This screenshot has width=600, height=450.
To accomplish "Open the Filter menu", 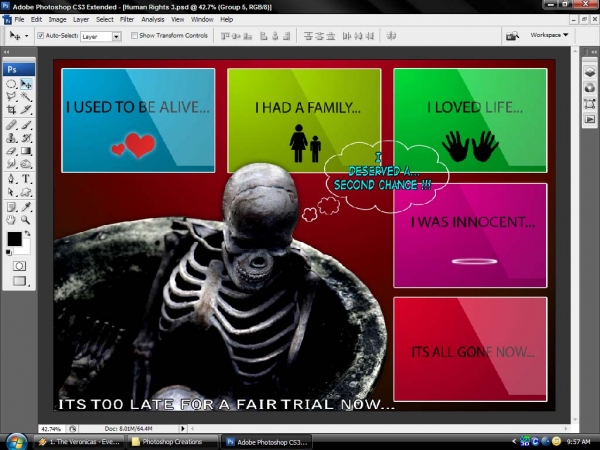I will pyautogui.click(x=127, y=20).
